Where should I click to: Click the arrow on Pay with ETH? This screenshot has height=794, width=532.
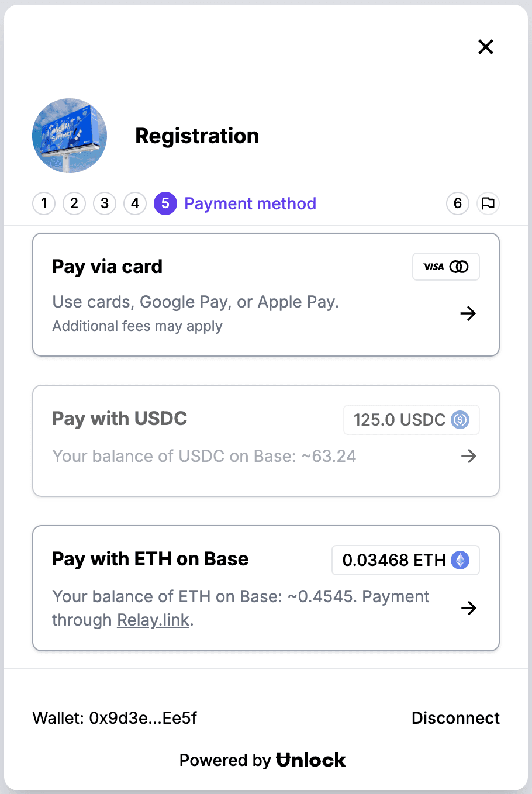469,608
